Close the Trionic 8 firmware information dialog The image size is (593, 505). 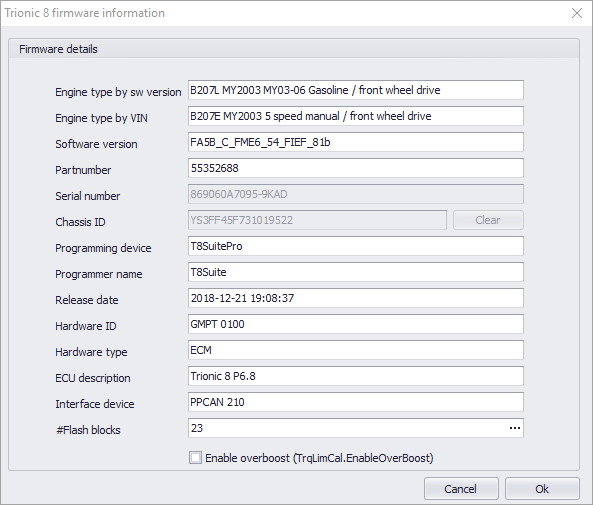pyautogui.click(x=577, y=13)
